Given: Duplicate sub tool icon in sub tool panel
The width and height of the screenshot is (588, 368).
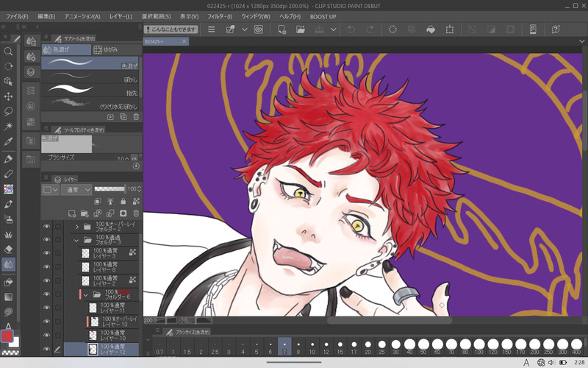Looking at the screenshot, I should coord(123,117).
